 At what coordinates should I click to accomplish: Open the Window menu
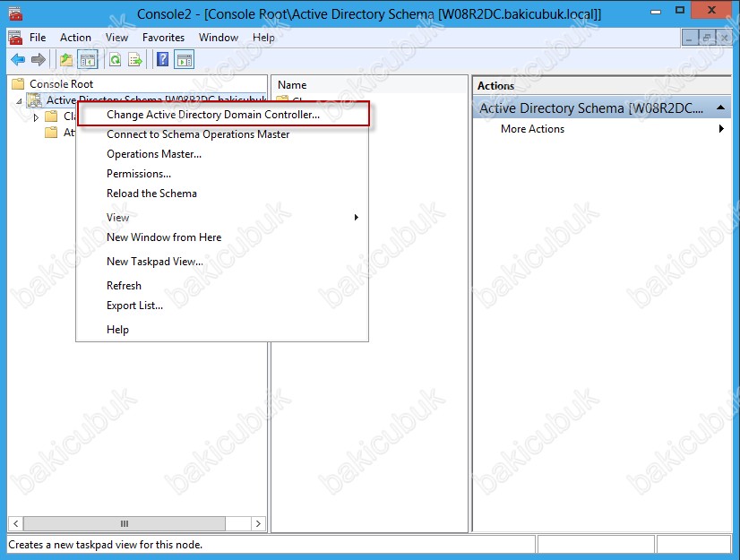point(219,38)
